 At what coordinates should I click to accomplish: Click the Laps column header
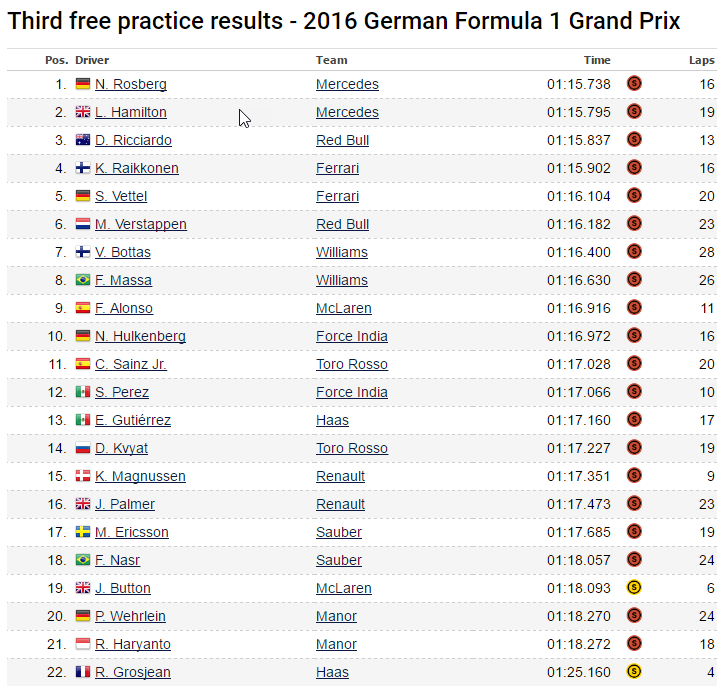[x=701, y=60]
